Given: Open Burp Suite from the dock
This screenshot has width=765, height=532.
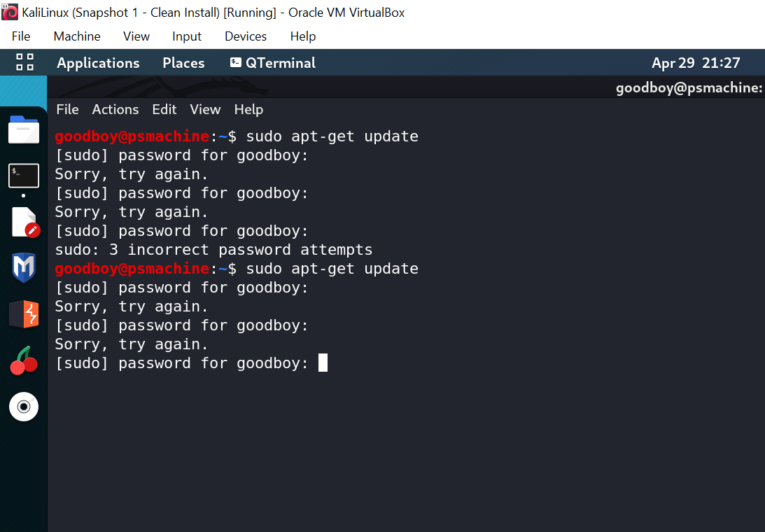Looking at the screenshot, I should 24,314.
